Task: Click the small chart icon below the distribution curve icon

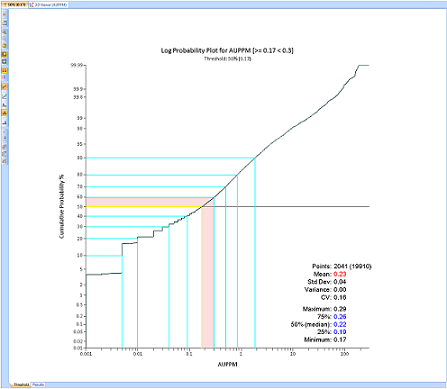Action: (x=4, y=122)
